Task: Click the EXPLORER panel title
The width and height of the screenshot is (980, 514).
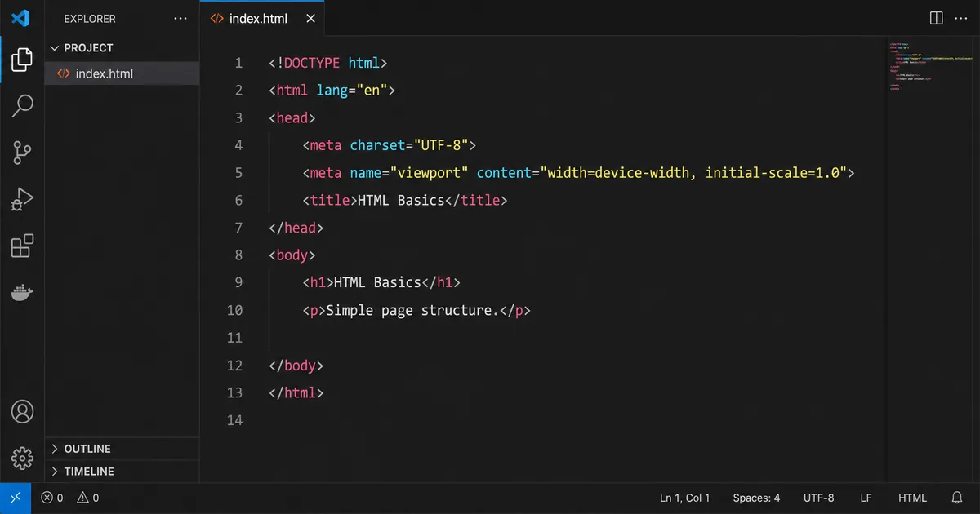Action: [x=90, y=19]
